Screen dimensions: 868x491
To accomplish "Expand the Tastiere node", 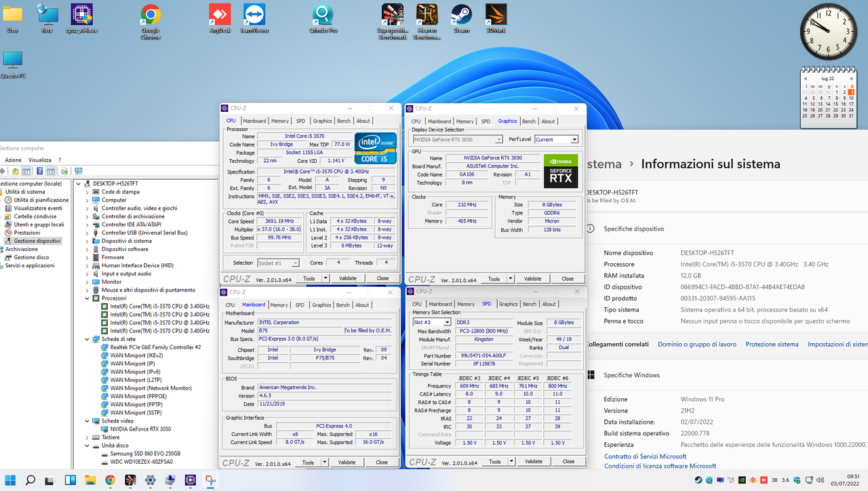I will point(87,437).
